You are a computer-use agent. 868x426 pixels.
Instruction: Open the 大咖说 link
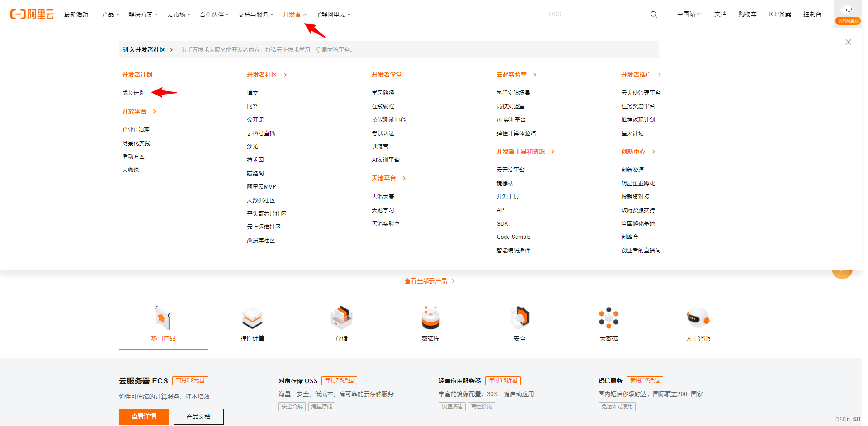[131, 170]
